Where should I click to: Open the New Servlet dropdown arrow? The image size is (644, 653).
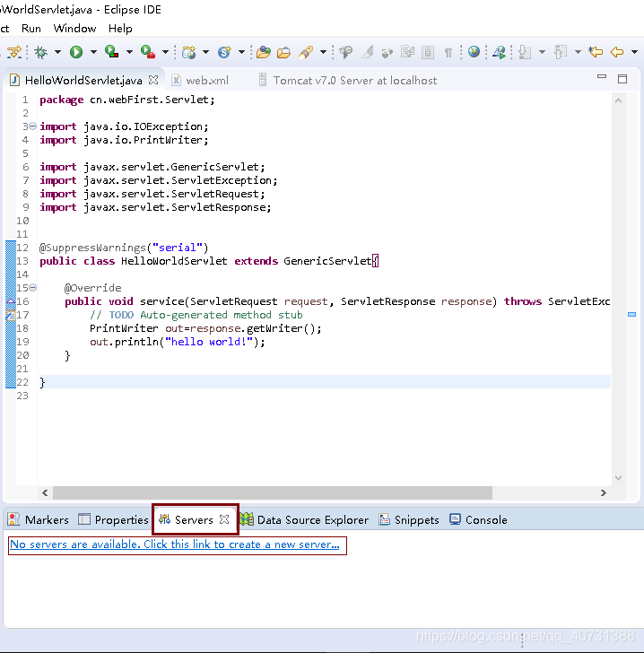tap(241, 52)
